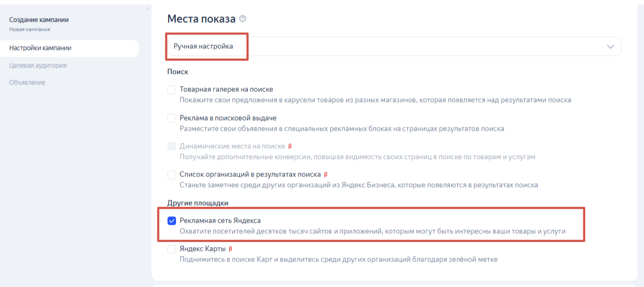This screenshot has height=287, width=644.
Task: Click description starting Поднимитесь в поиске Карт
Action: point(338,259)
